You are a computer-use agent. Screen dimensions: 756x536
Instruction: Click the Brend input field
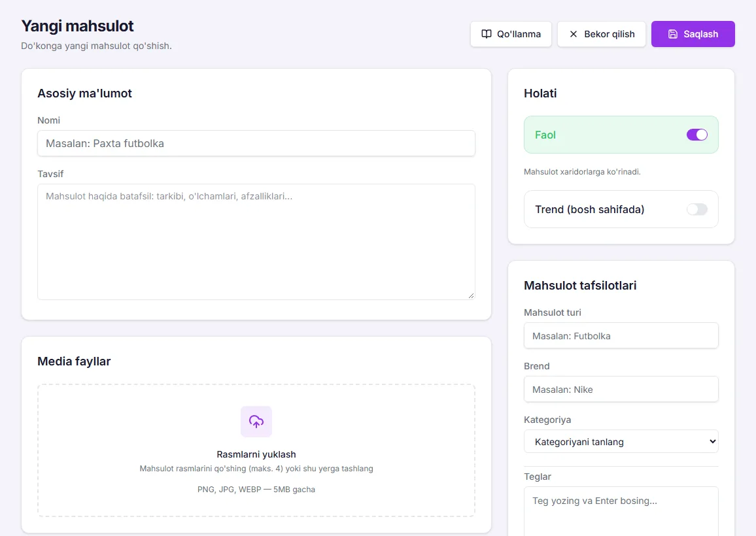(x=621, y=389)
